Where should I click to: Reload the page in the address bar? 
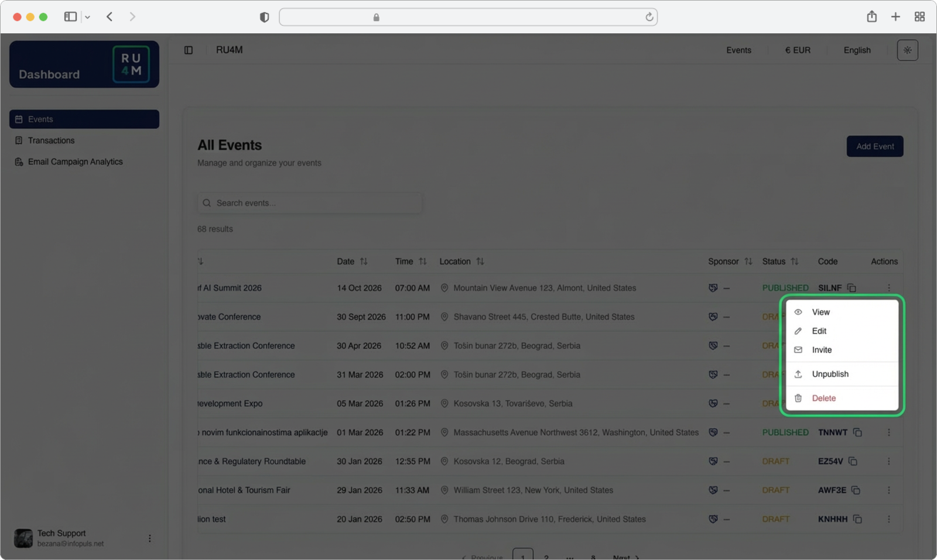[x=649, y=17]
